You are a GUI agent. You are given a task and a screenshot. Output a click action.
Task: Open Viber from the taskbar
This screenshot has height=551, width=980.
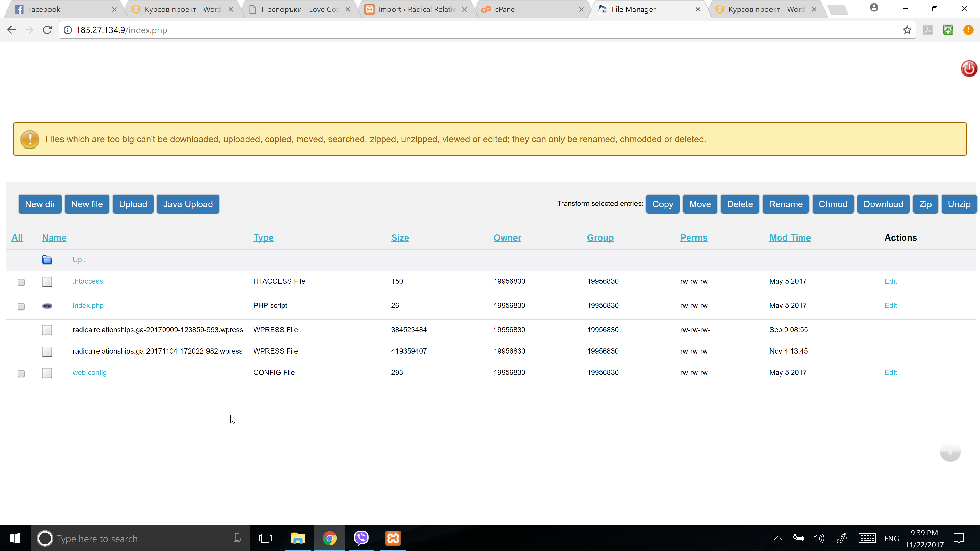361,539
